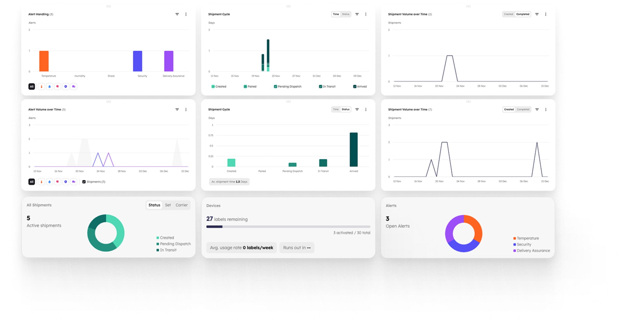Switch All Shipments to Carrier tab

[181, 205]
